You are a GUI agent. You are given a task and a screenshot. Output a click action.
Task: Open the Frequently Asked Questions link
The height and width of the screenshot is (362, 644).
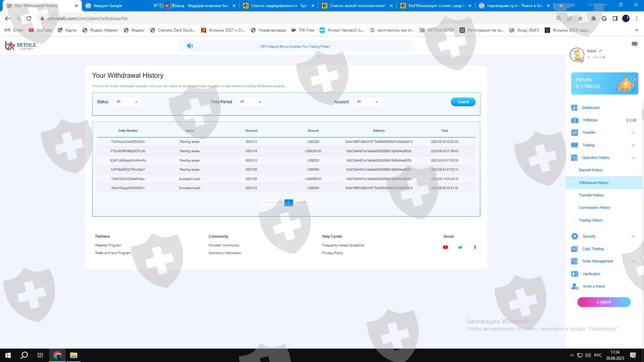[343, 245]
